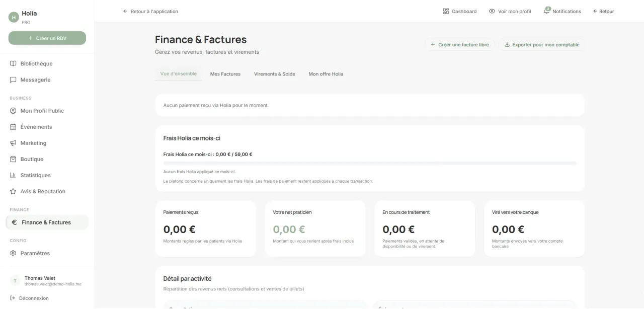Click the Bibliothèque book icon

(13, 64)
